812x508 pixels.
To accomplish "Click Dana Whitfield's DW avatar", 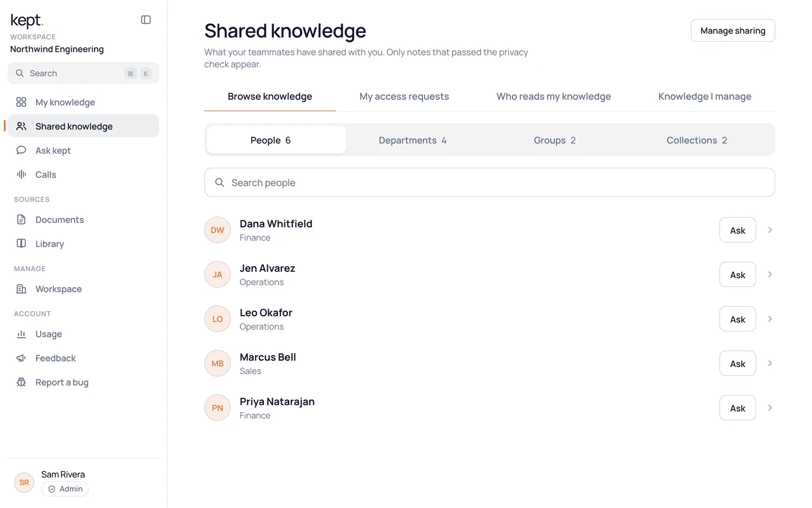I will (x=218, y=230).
